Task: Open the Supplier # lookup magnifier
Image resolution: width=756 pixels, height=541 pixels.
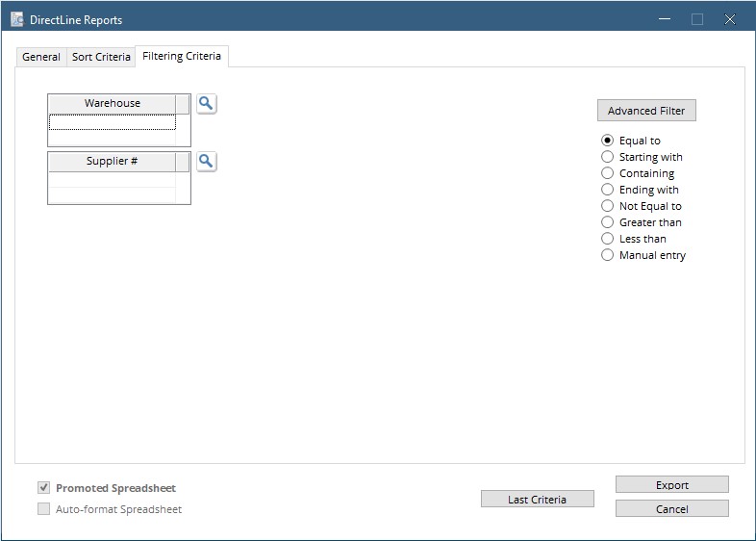Action: point(207,161)
